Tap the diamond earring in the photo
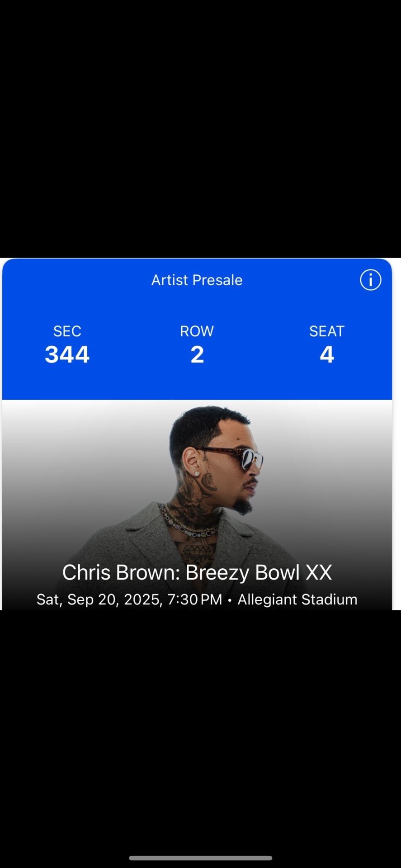This screenshot has width=401, height=868. click(197, 473)
